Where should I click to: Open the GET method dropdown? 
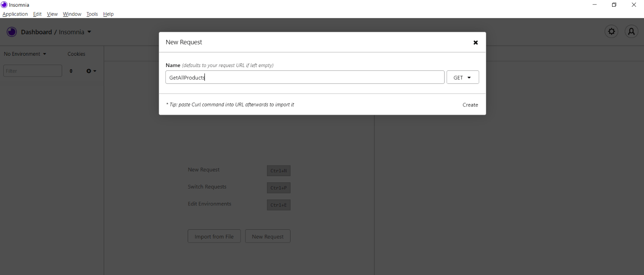462,77
